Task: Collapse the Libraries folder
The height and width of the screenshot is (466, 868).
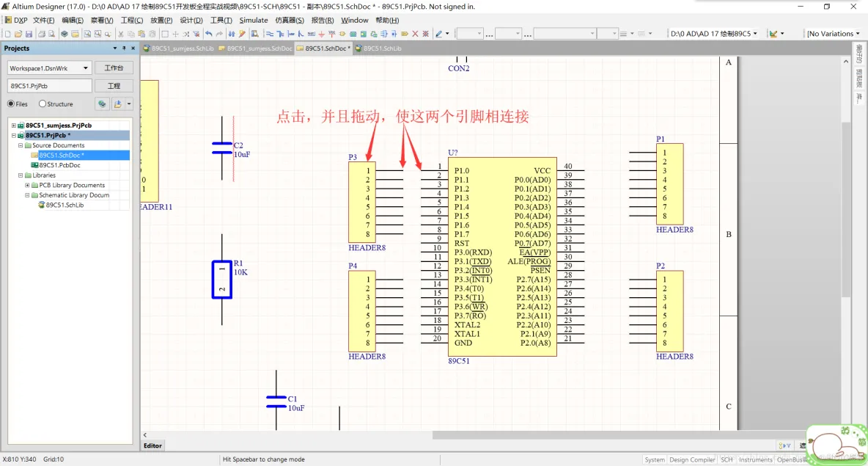Action: click(21, 175)
